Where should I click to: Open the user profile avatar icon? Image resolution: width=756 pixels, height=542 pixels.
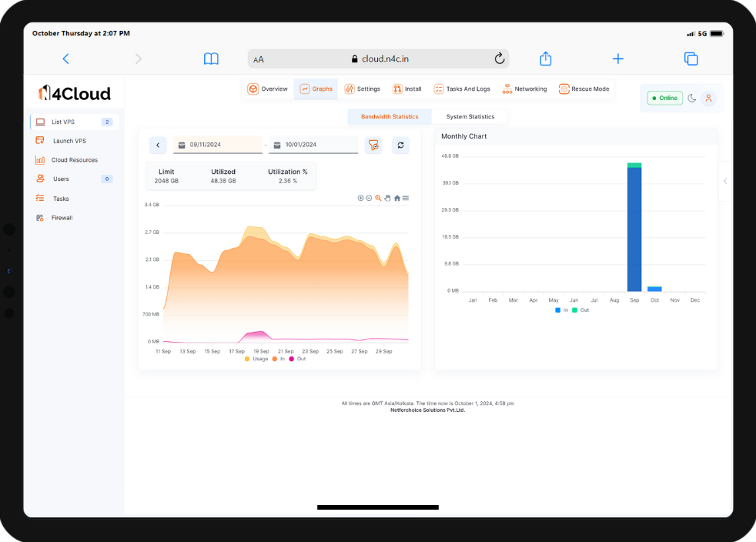pyautogui.click(x=708, y=99)
